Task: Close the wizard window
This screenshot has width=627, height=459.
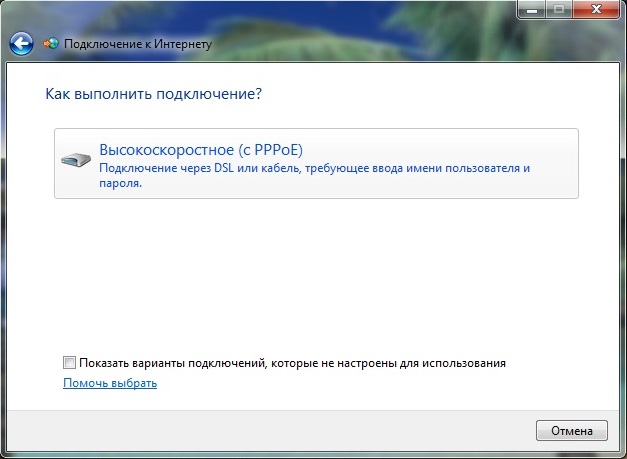Action: coord(596,10)
